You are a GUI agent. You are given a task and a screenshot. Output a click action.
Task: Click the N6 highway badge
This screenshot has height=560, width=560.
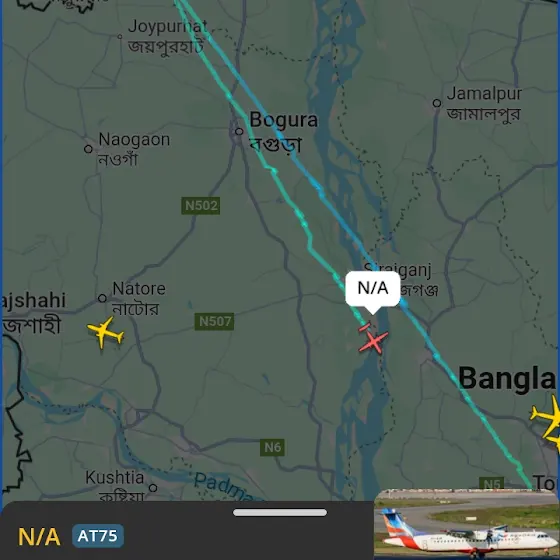click(x=272, y=447)
